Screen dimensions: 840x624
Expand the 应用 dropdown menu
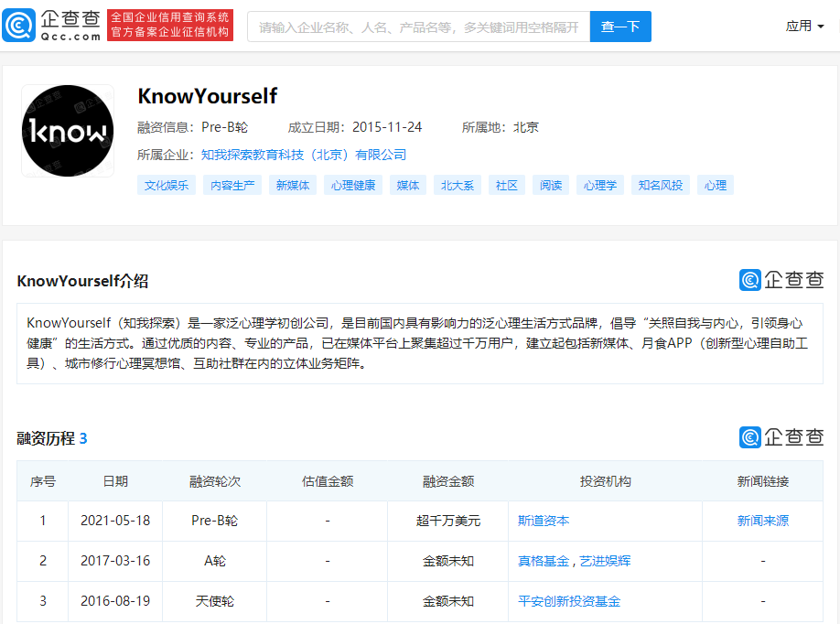(x=804, y=26)
